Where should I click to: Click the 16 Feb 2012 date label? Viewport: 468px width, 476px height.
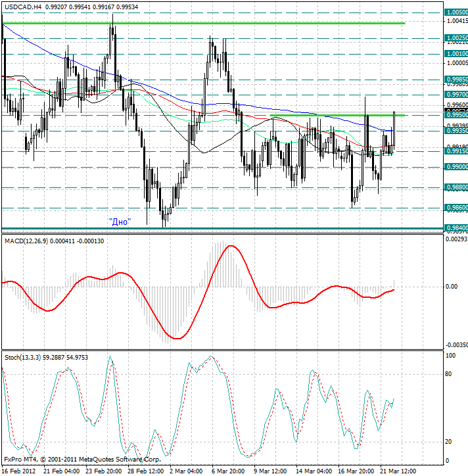pyautogui.click(x=19, y=471)
